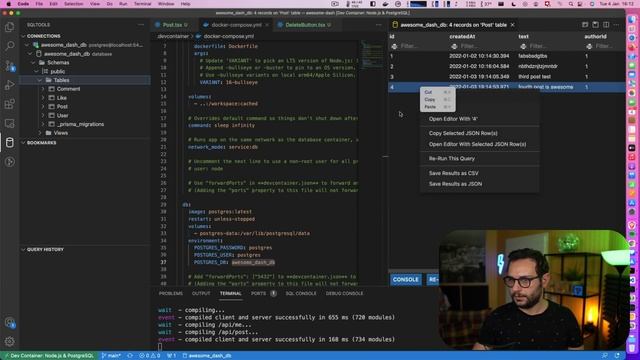Screen dimensions: 640x360
Task: Collapse the BOOKMARKS section
Action: point(23,143)
